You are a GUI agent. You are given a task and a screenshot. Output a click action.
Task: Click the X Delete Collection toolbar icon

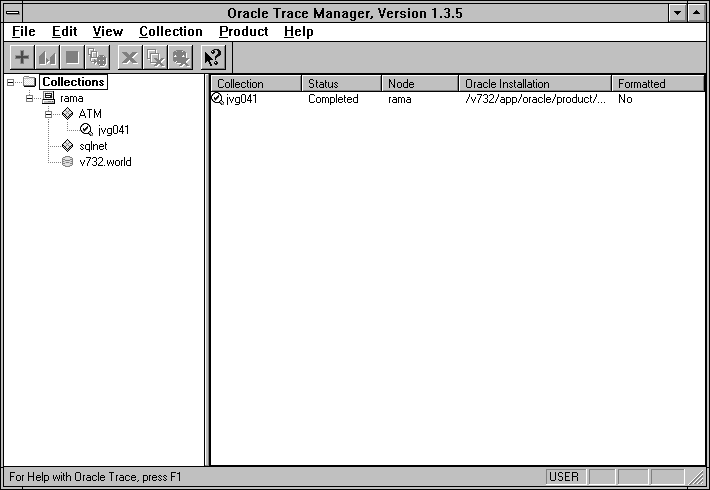[130, 58]
